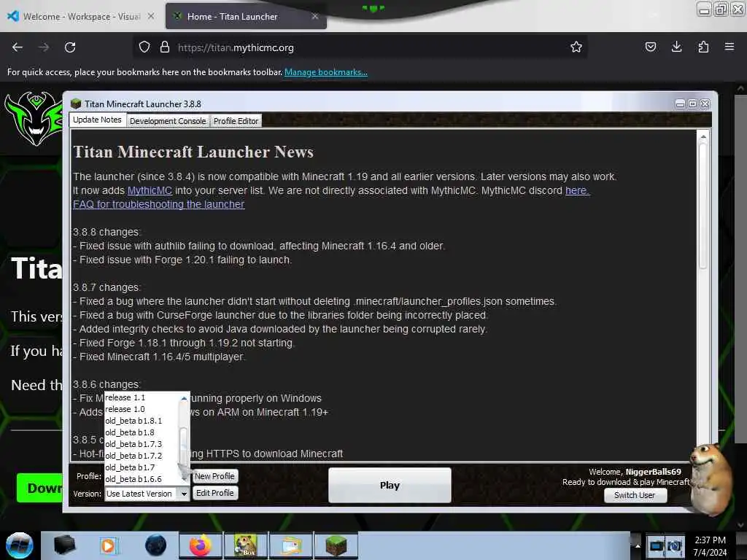Follow the MythicMC link in the news
This screenshot has height=560, width=747.
pyautogui.click(x=150, y=190)
